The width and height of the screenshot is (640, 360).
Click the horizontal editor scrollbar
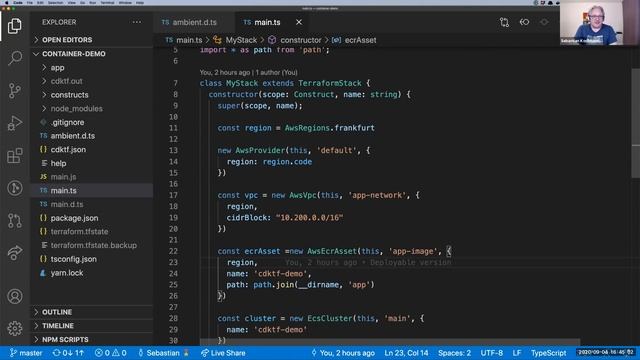[390, 342]
